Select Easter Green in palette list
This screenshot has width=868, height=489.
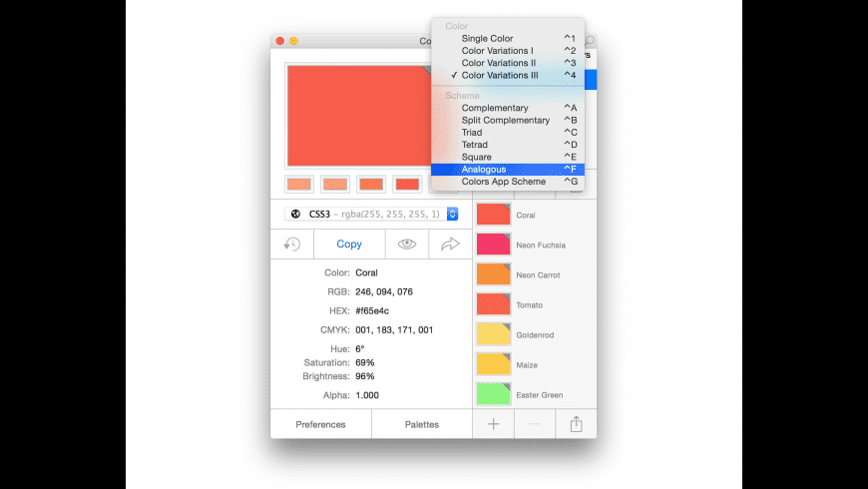pos(535,394)
